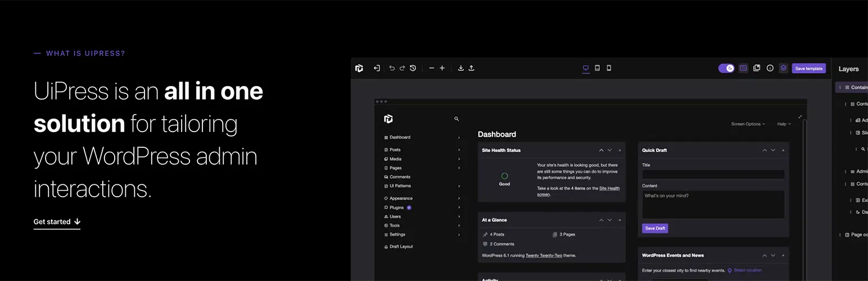This screenshot has height=281, width=868.
Task: Switch to desktop preview
Action: pyautogui.click(x=586, y=68)
